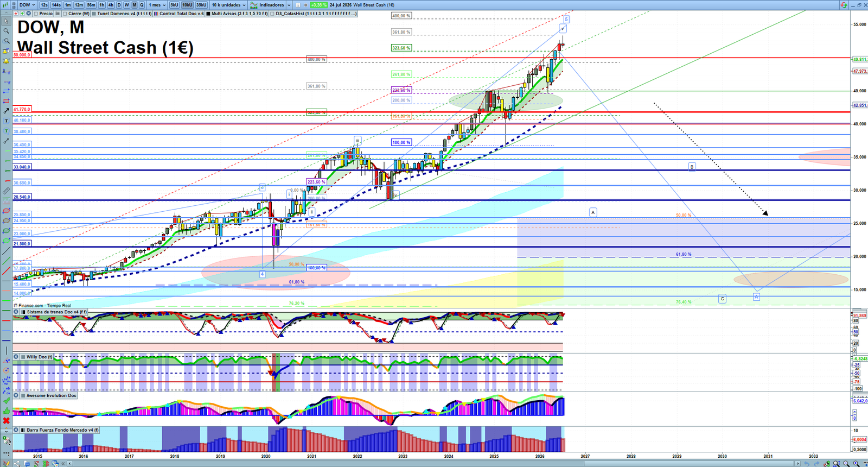Collapse the indicator header row arrow
Viewport: 868px width, 467px height.
pos(5,14)
